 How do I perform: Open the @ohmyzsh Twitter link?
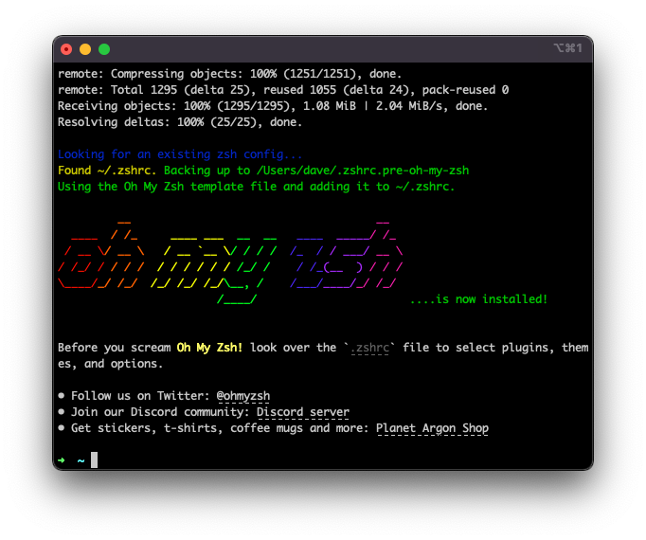[x=243, y=396]
